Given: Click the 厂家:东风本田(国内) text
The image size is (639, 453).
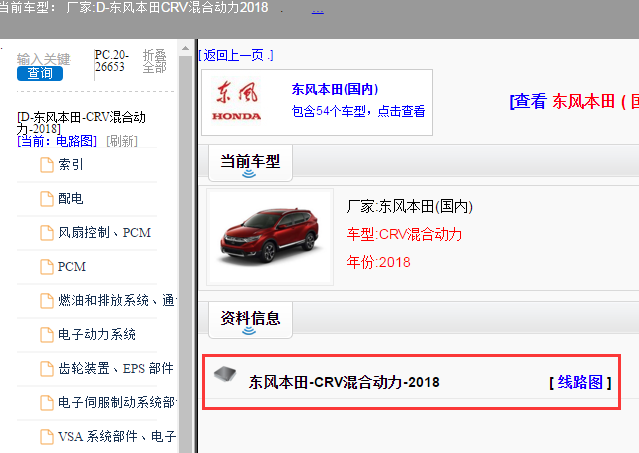Looking at the screenshot, I should pos(410,207).
